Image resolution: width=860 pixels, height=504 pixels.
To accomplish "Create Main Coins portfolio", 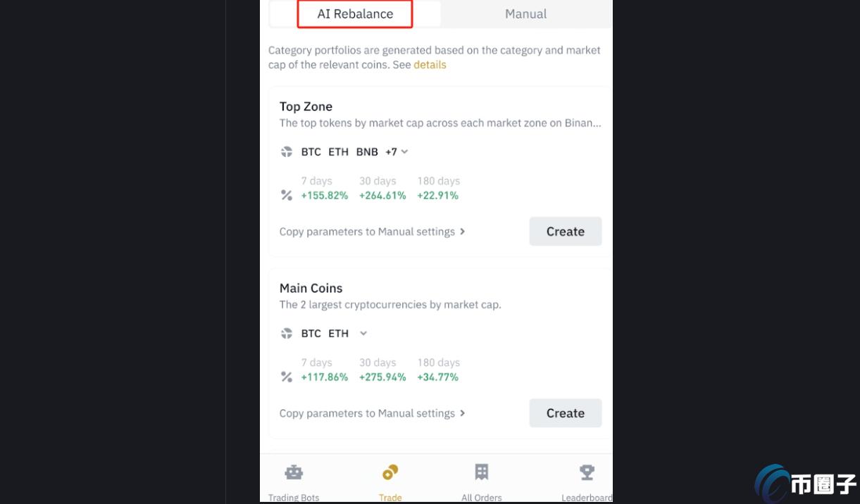I will [566, 413].
